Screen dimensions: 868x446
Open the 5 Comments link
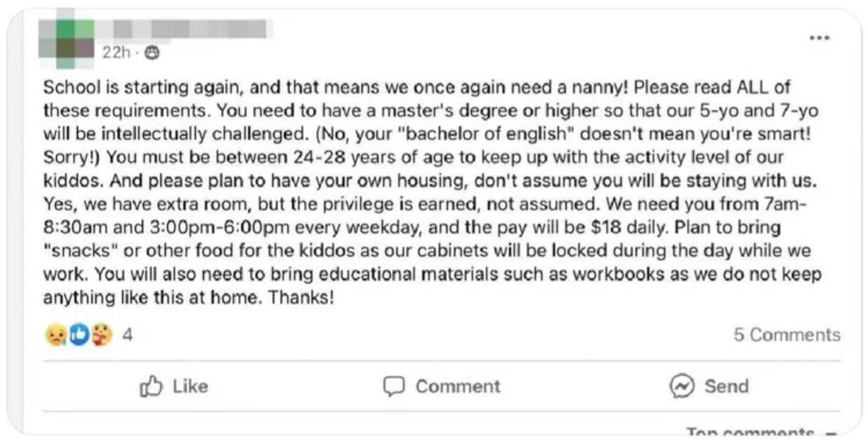[787, 335]
